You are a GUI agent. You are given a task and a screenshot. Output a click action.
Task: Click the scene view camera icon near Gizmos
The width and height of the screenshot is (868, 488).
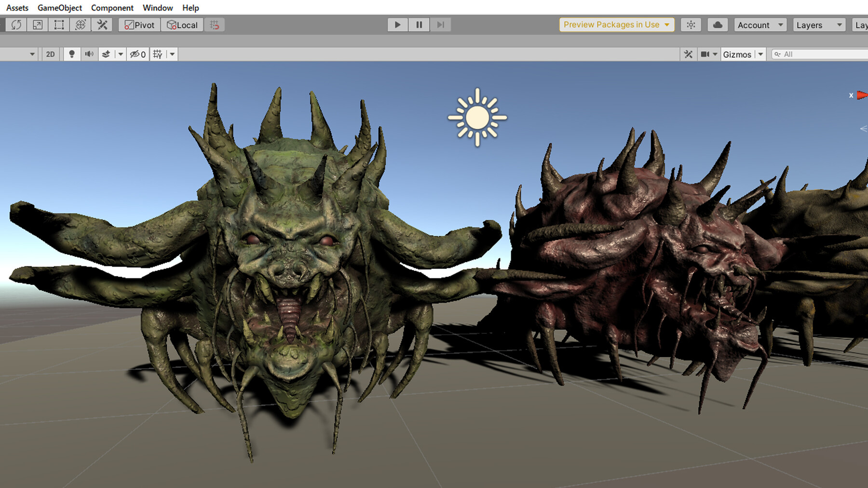(705, 54)
